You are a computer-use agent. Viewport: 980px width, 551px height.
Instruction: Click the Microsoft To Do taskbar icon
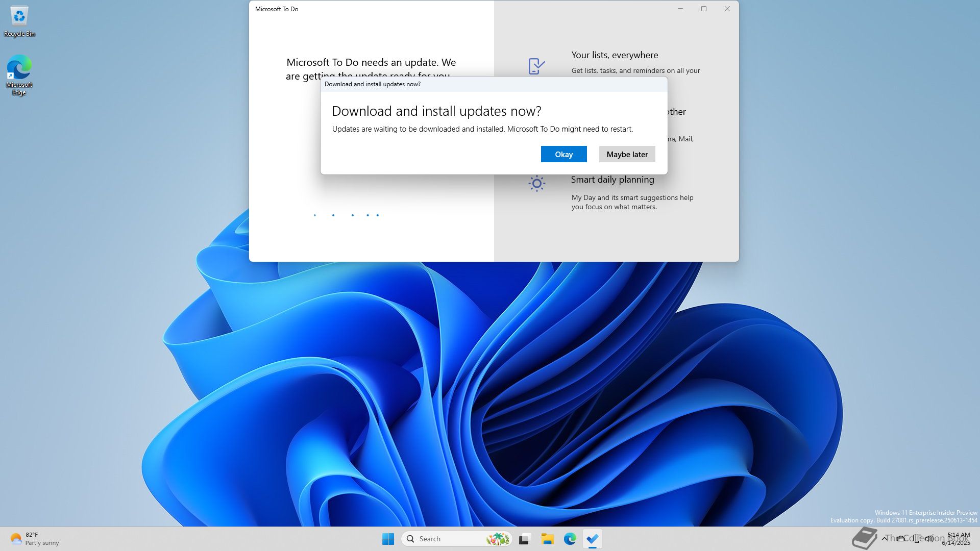point(592,539)
